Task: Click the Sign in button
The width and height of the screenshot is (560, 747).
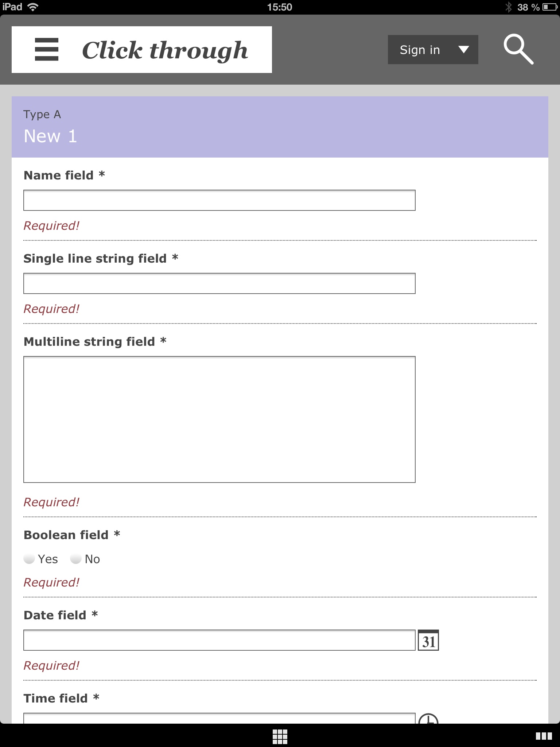Action: (420, 50)
